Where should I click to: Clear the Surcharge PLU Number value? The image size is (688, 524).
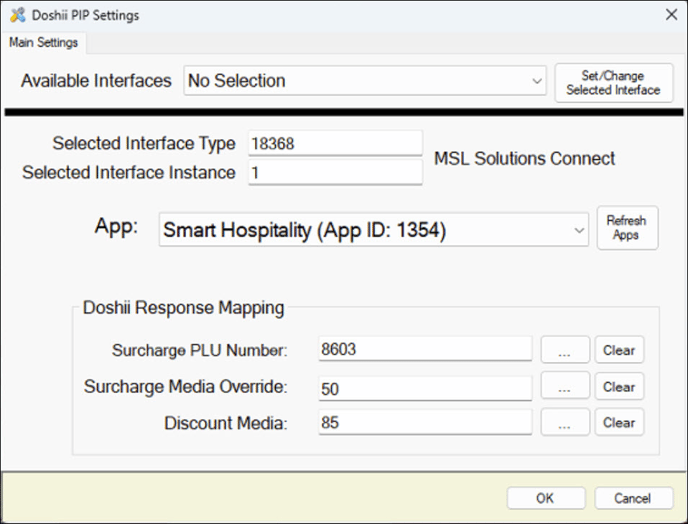click(619, 350)
